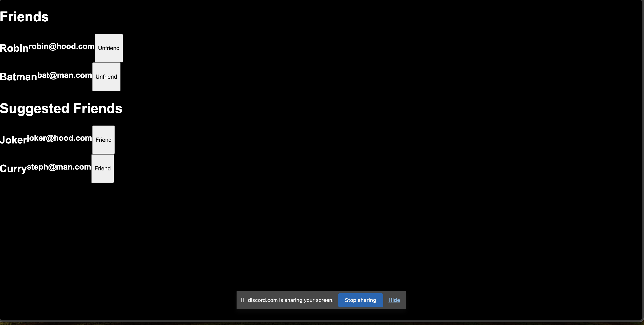Click the name Batman
This screenshot has height=325, width=644.
pos(18,77)
